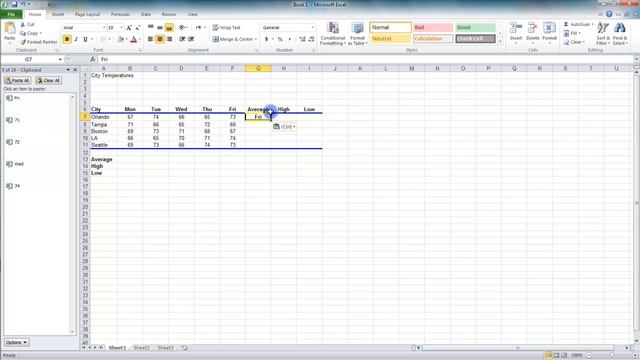Expand the Name Box dropdown

pyautogui.click(x=60, y=60)
